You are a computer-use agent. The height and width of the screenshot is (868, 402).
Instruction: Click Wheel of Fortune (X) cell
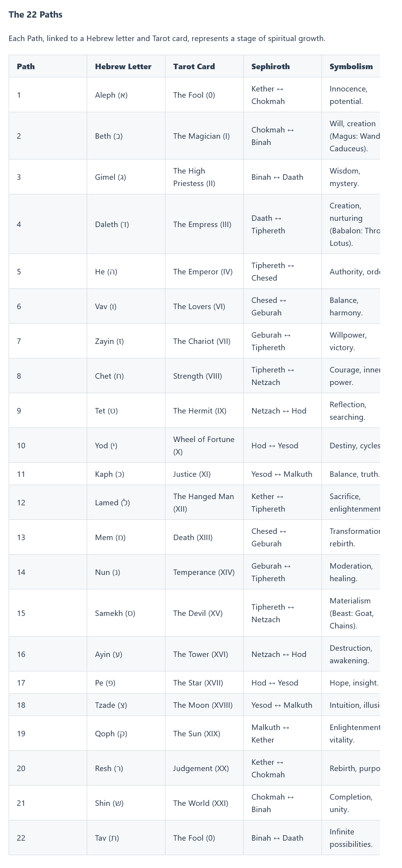pyautogui.click(x=204, y=446)
